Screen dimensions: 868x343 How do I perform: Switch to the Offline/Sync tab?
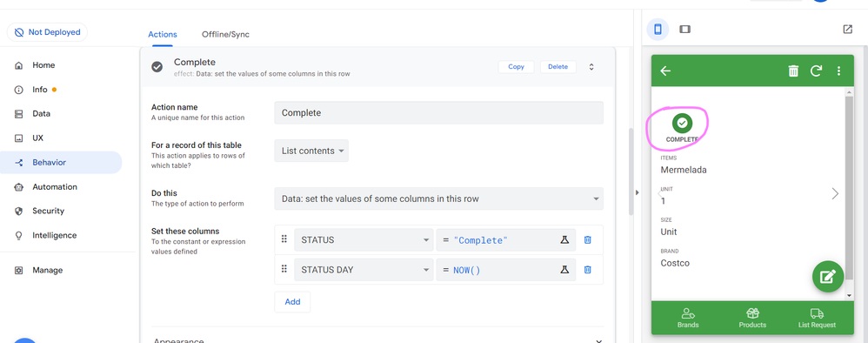click(225, 34)
